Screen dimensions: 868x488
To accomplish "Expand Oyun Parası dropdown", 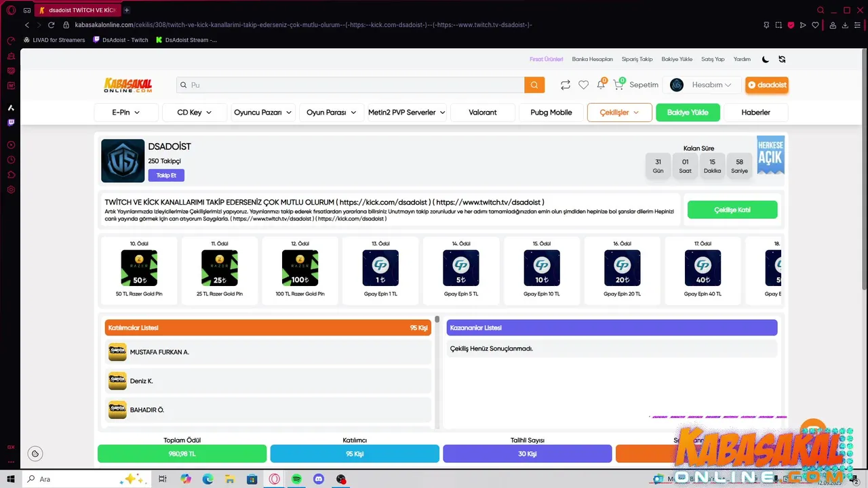I will click(332, 113).
